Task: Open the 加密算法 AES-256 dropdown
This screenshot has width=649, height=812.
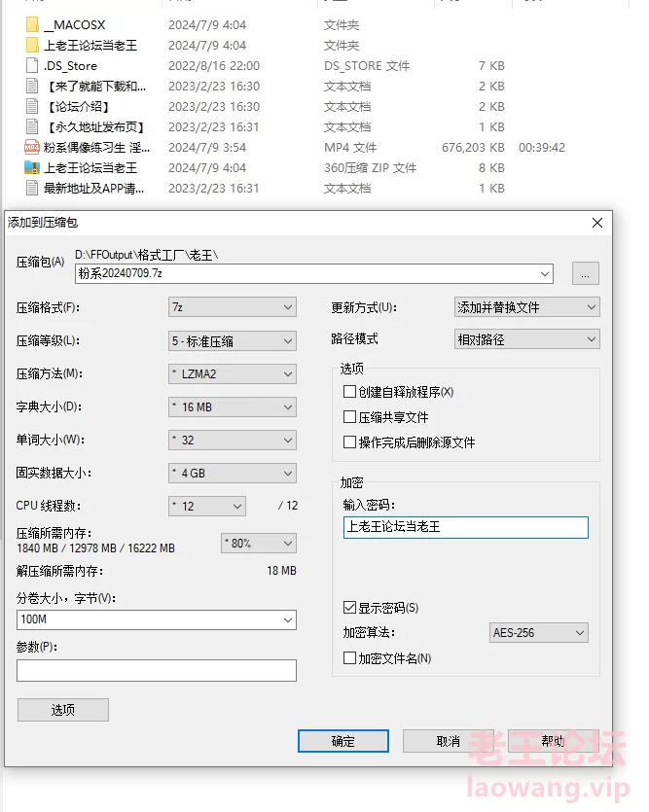Action: coord(539,633)
